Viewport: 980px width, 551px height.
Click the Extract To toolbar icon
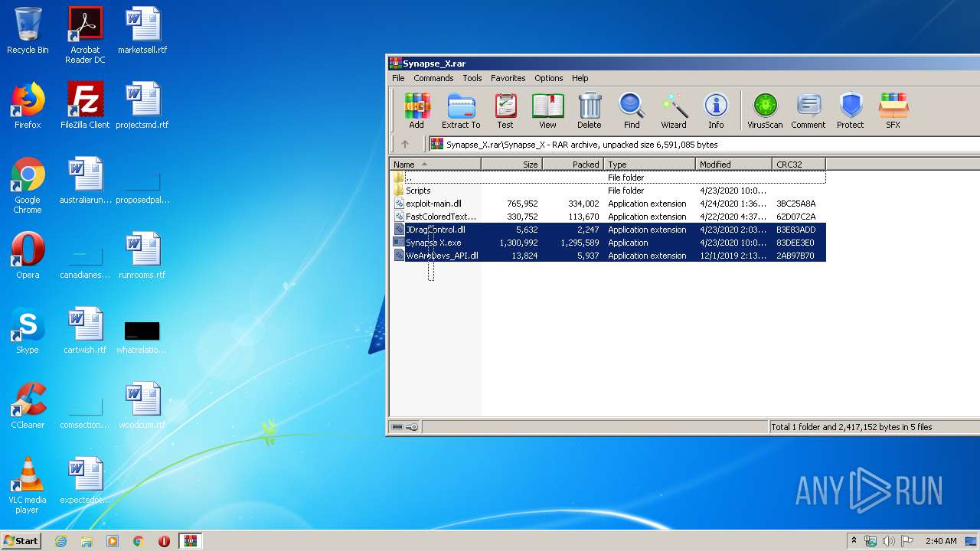461,111
